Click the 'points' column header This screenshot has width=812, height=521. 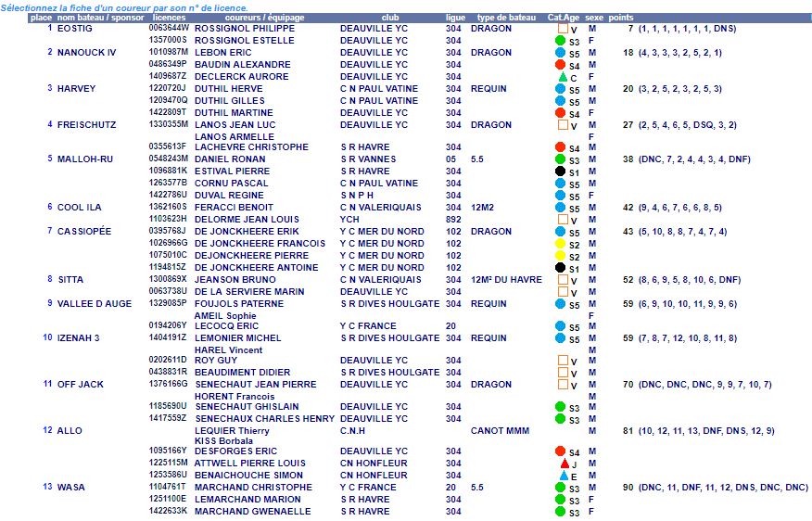[x=621, y=18]
